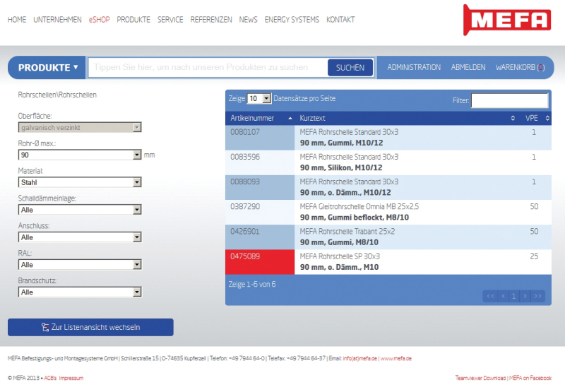This screenshot has width=565, height=392.
Task: Sort table by Artikelnummer column arrow
Action: [x=290, y=119]
